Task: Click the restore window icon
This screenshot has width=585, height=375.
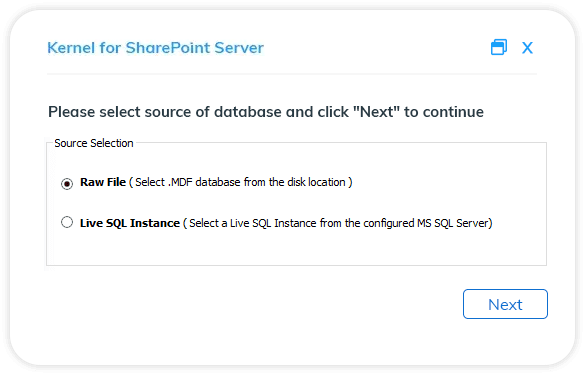Action: click(498, 47)
